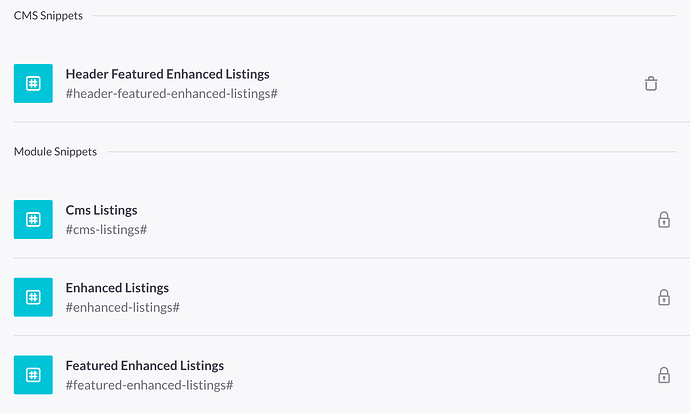Viewport: 690px width, 413px height.
Task: Click the Cms Listings hash icon
Action: click(x=33, y=219)
